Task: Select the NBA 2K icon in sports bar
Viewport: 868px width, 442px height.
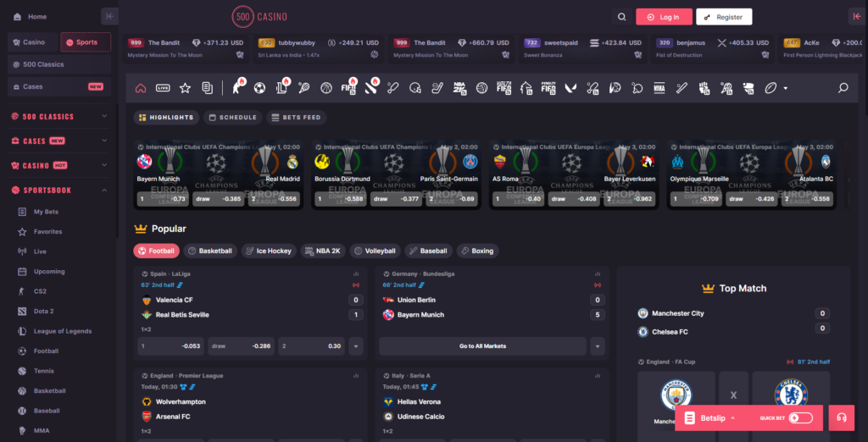Action: tap(459, 88)
